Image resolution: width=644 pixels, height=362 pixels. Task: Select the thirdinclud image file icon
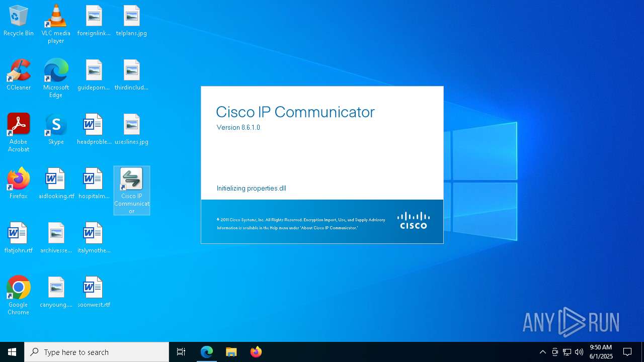point(131,75)
